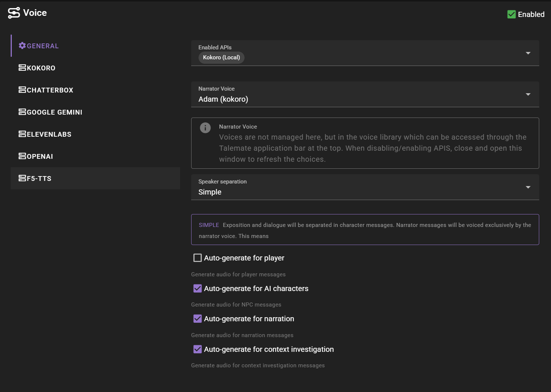Click the Enabled APIs label

click(215, 48)
